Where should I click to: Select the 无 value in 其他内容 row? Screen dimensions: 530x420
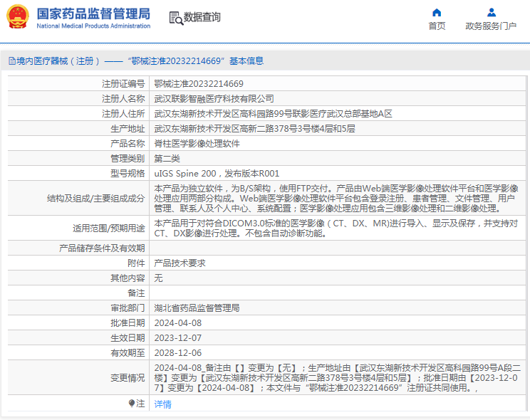click(x=158, y=278)
